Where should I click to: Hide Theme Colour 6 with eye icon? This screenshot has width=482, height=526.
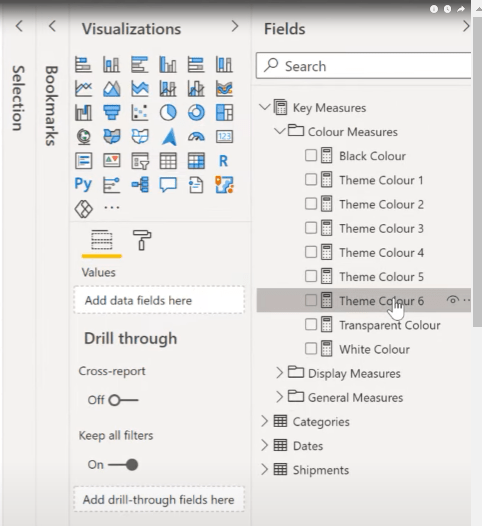(x=452, y=300)
